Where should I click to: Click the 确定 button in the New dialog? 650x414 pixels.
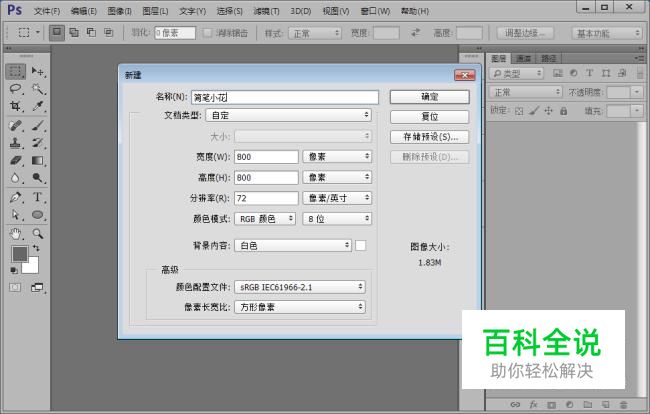coord(429,97)
